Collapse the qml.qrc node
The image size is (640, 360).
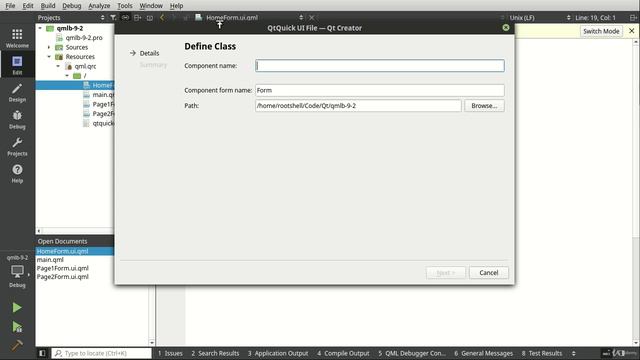pyautogui.click(x=58, y=66)
